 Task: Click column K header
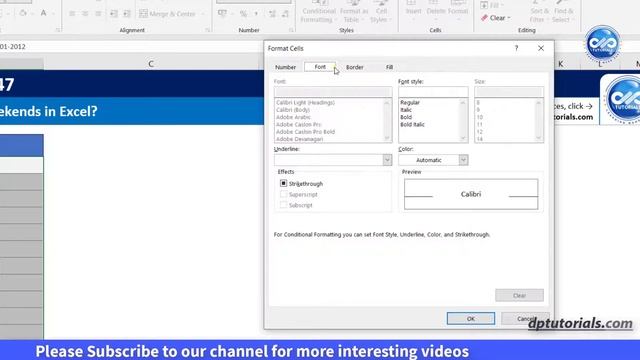click(x=561, y=64)
